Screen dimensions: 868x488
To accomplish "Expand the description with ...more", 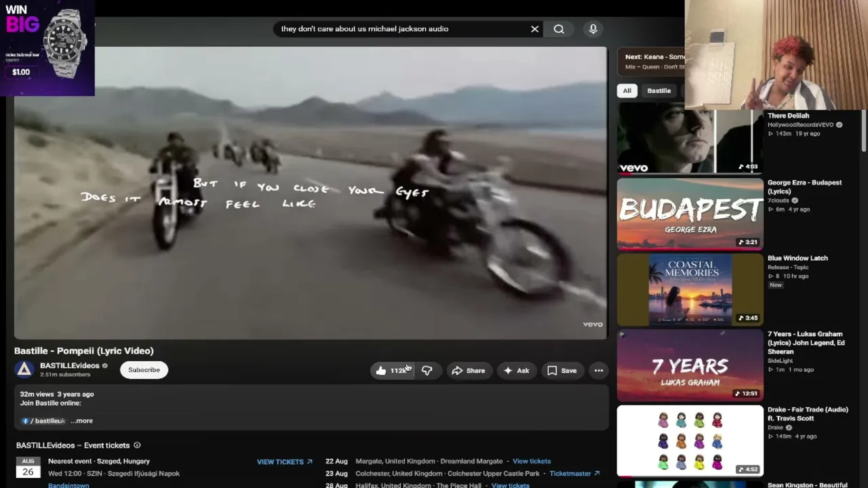I will click(81, 421).
